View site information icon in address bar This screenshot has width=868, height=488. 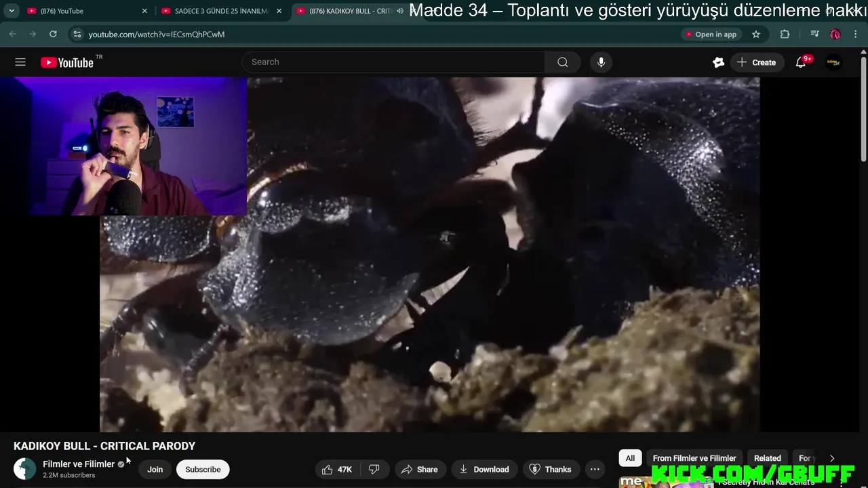click(77, 34)
